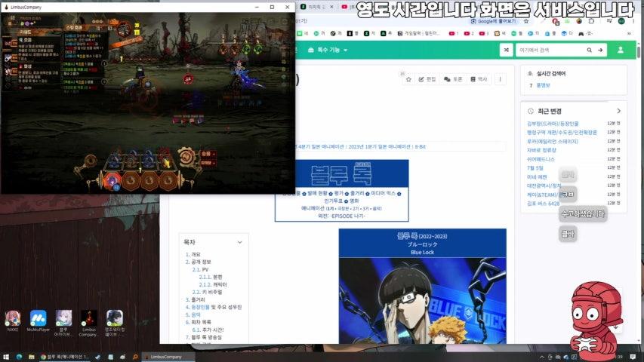Open the 최근 변경 chevron arrow
Viewport: 644px width, 362px height.
point(618,111)
